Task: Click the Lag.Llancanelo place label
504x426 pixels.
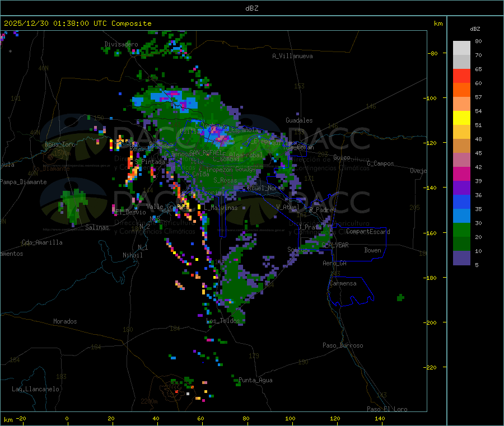Action: click(x=35, y=389)
